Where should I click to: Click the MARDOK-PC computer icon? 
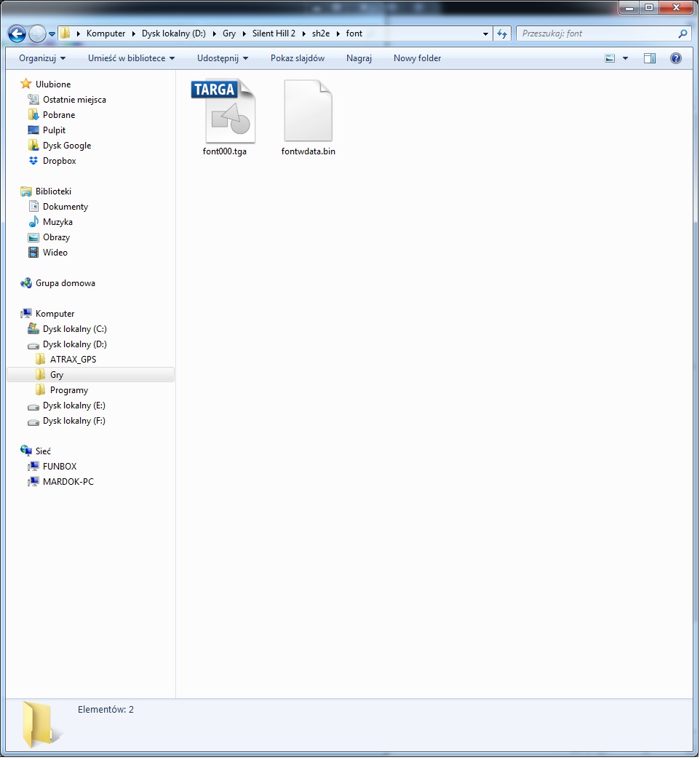(33, 482)
